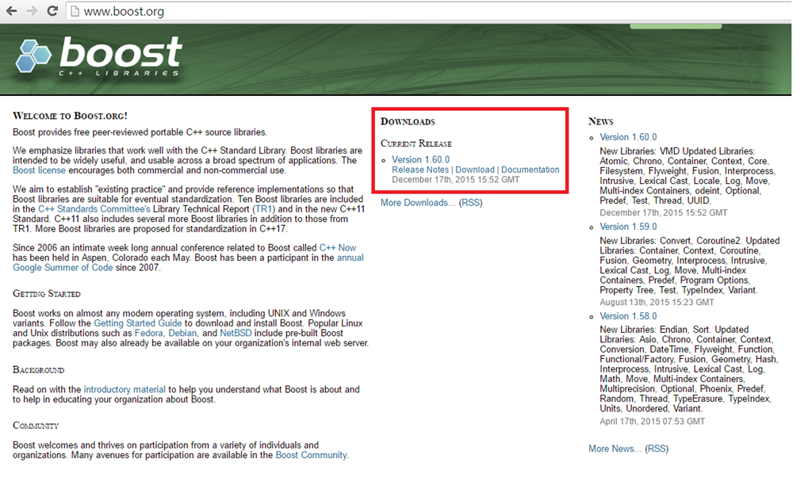Click 'December 17th, 2015 15:52 GMT' under Downloads

pyautogui.click(x=456, y=180)
